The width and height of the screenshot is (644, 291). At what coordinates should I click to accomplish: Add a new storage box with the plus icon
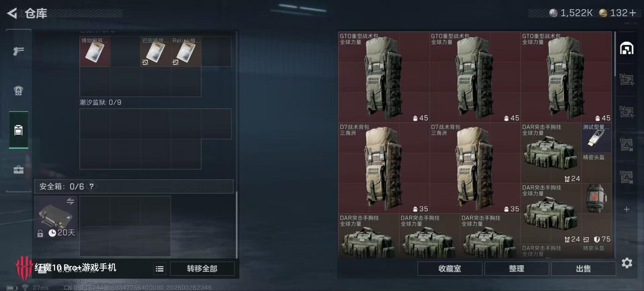[x=627, y=210]
